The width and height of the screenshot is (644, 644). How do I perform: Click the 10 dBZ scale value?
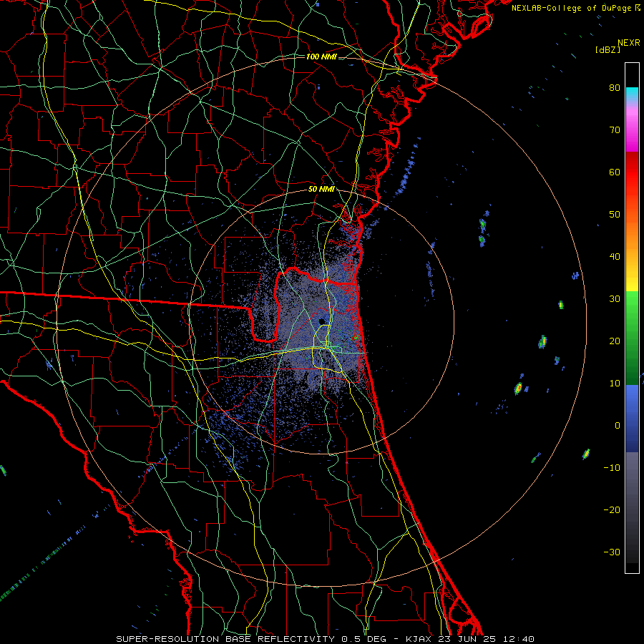coord(615,384)
